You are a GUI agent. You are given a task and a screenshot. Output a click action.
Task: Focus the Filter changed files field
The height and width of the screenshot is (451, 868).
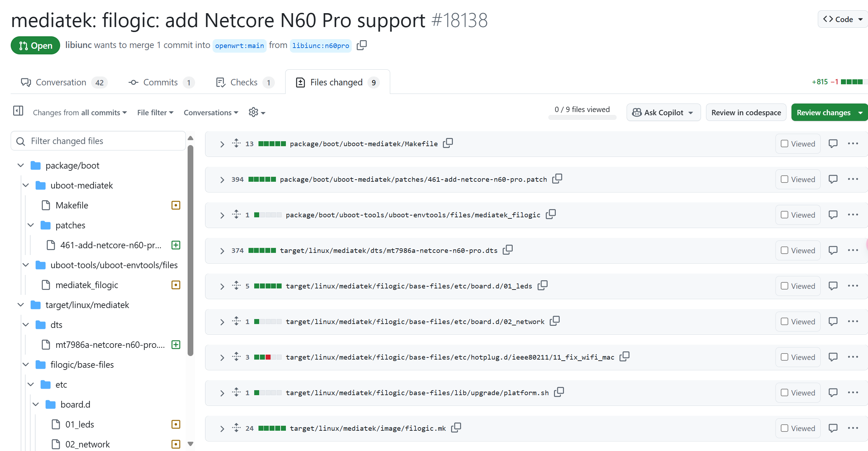pyautogui.click(x=103, y=141)
